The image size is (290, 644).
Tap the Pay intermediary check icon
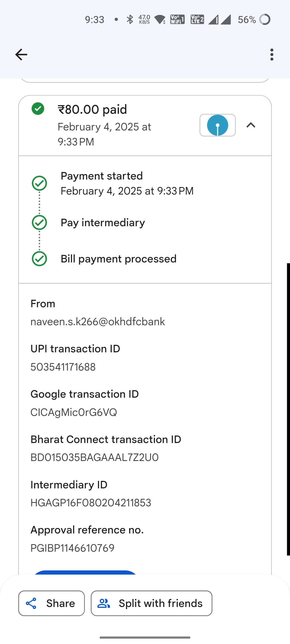pyautogui.click(x=39, y=222)
